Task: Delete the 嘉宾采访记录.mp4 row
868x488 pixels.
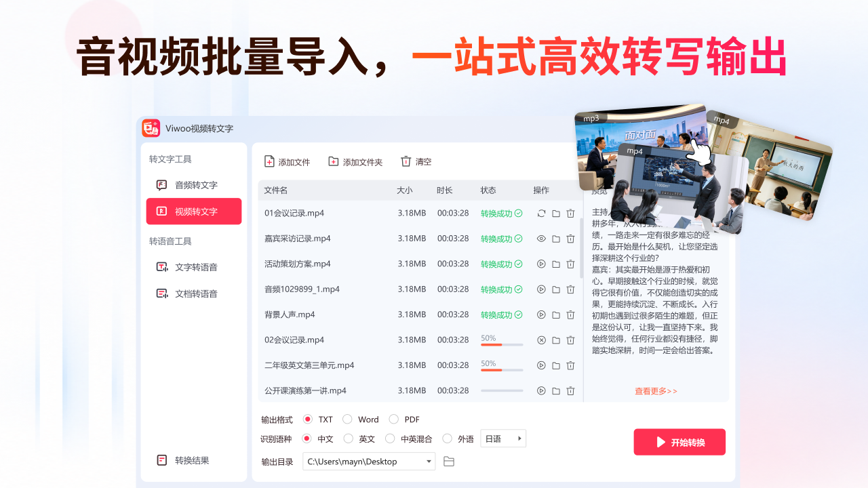Action: pyautogui.click(x=570, y=239)
